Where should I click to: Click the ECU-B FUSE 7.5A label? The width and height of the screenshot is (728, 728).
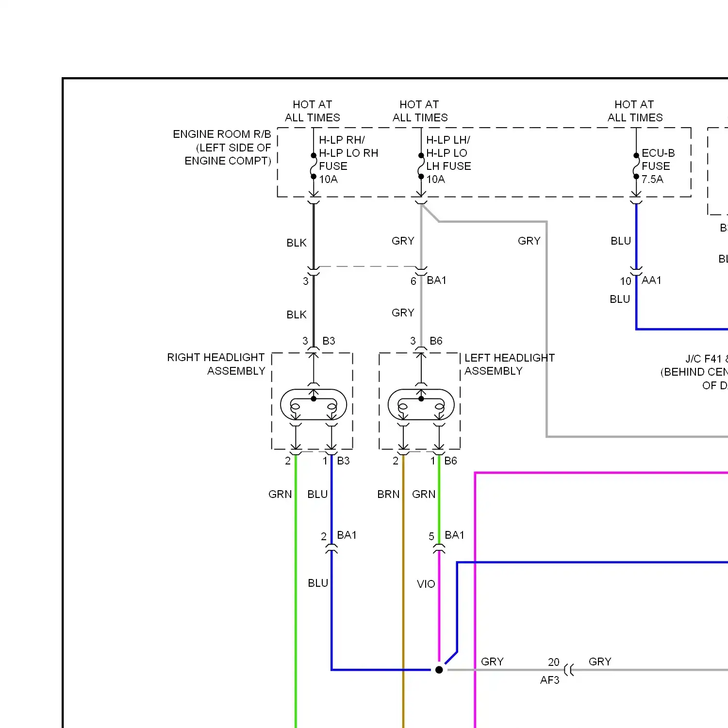point(658,166)
